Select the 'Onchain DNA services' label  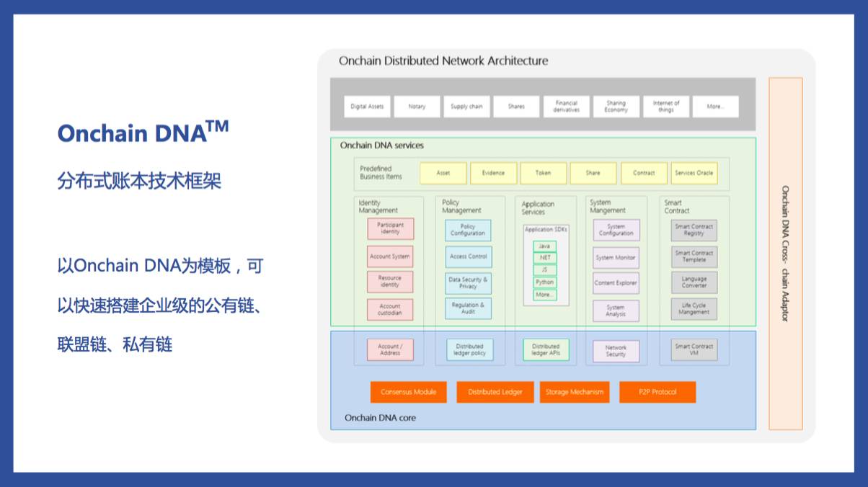coord(382,146)
